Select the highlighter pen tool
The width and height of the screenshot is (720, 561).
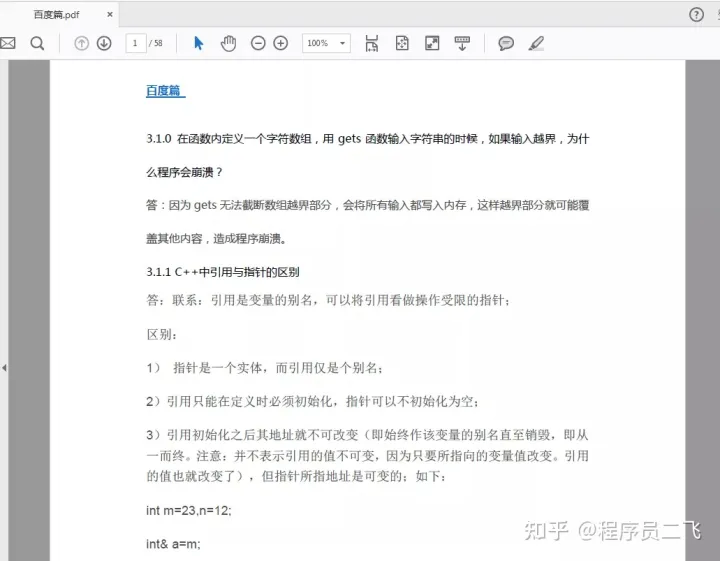pos(536,44)
